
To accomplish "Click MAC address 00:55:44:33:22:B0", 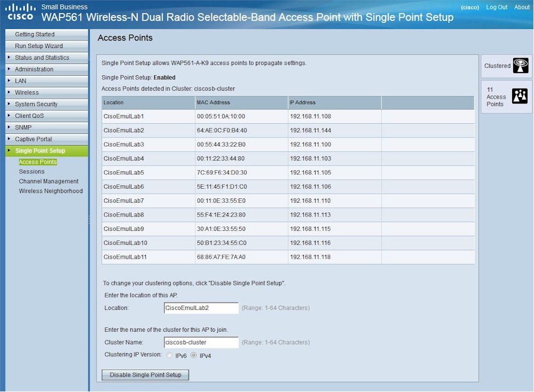I will [221, 145].
